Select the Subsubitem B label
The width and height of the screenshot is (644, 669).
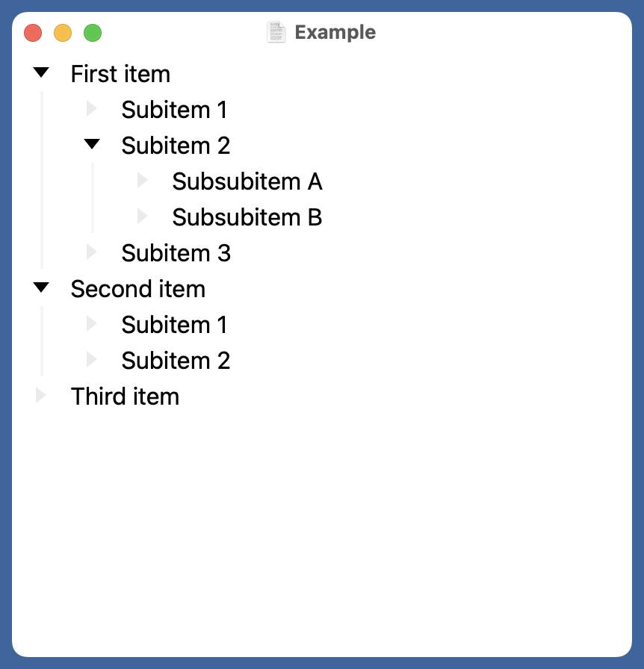(247, 217)
